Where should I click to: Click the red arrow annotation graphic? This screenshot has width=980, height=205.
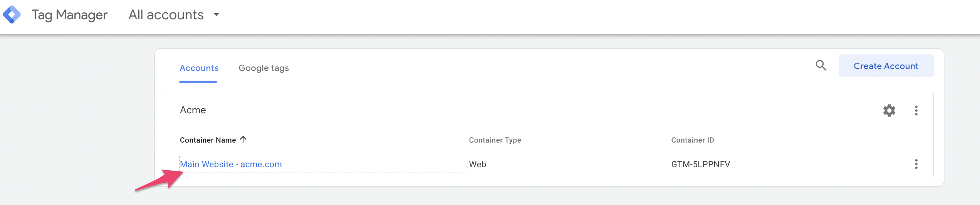[x=159, y=180]
